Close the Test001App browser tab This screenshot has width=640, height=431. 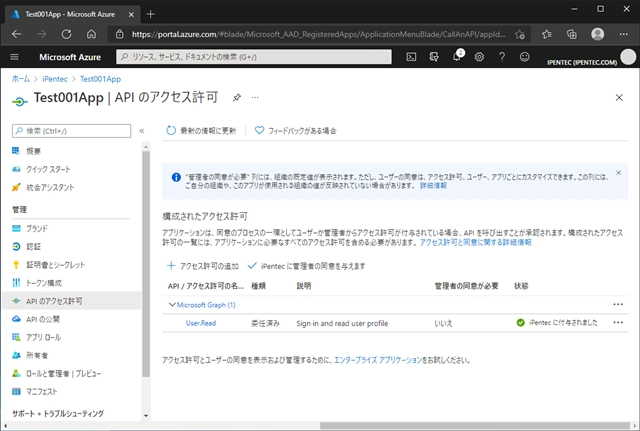point(131,15)
